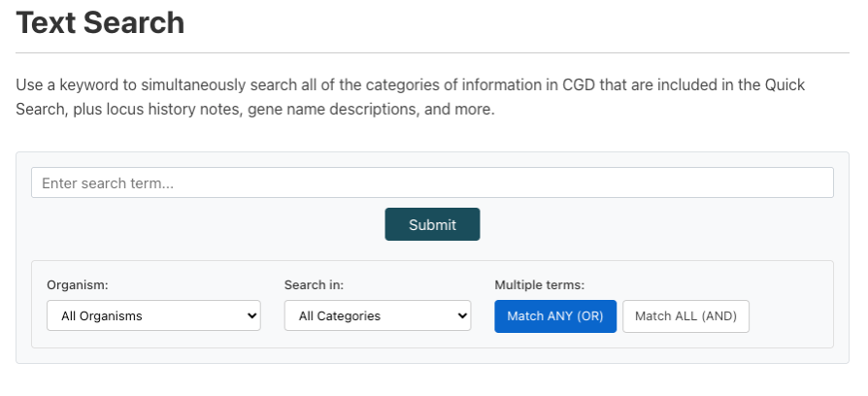
Task: Open the Organism dropdown
Action: [153, 315]
